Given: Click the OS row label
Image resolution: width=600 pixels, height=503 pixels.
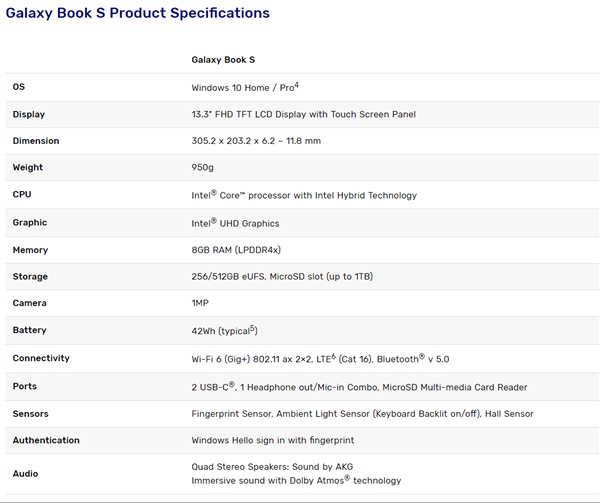Looking at the screenshot, I should click(19, 87).
